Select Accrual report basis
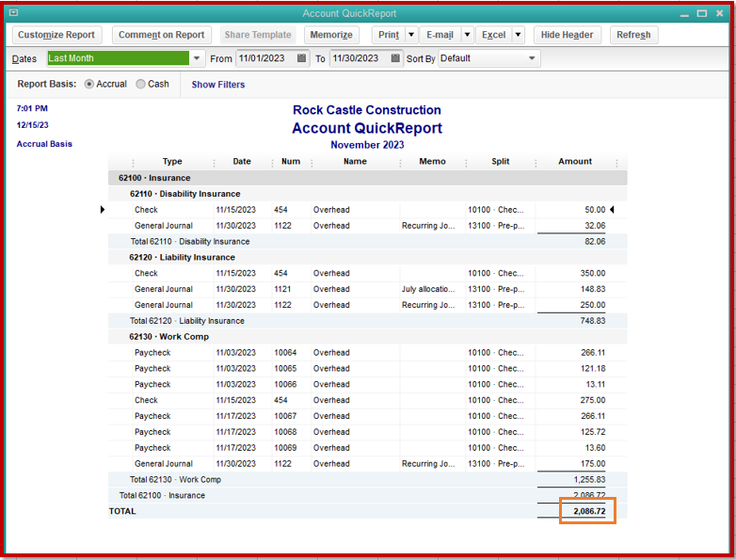This screenshot has width=736, height=560. pos(90,84)
